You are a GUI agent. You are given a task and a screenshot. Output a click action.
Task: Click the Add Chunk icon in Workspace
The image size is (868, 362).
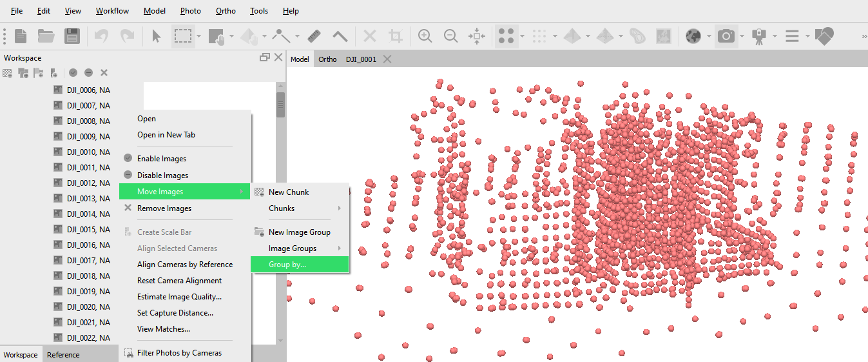tap(7, 73)
